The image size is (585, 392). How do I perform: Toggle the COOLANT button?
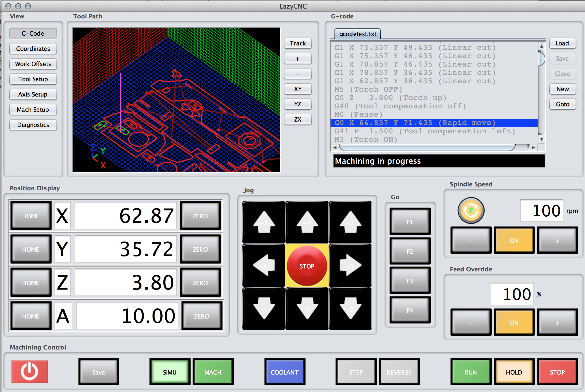click(285, 372)
